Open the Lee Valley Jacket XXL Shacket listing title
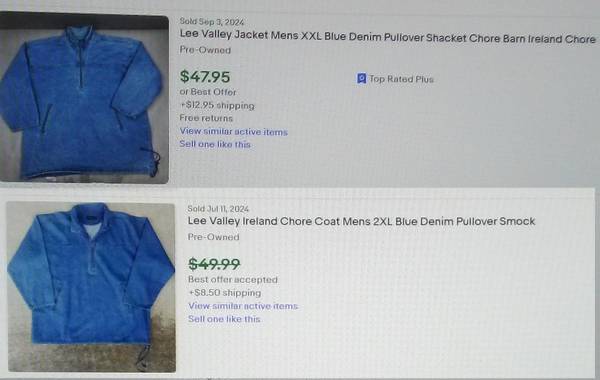The image size is (600, 380). [x=388, y=37]
